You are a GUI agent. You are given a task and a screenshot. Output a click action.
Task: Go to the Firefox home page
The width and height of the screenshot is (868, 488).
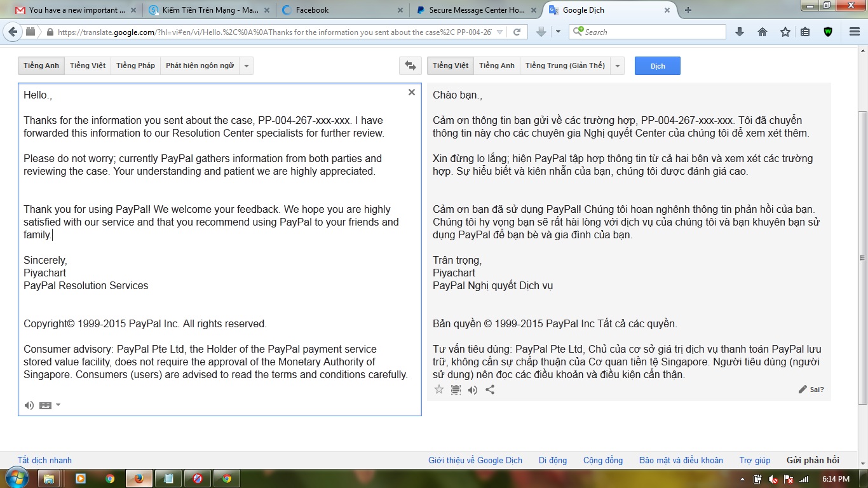(x=763, y=32)
